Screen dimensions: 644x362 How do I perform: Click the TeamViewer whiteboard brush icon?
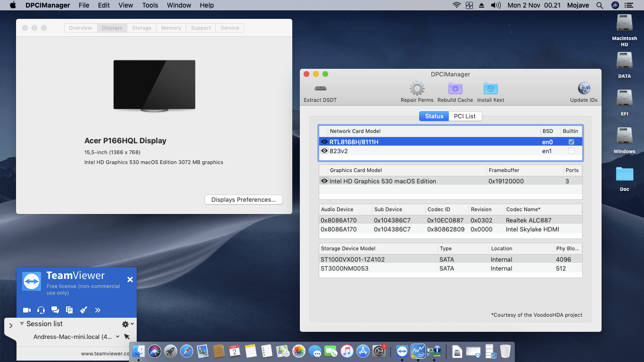[83, 310]
